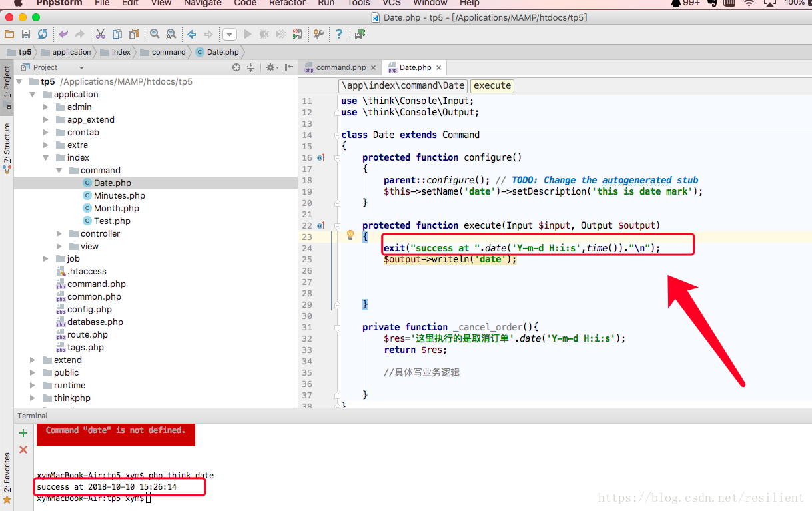The image size is (812, 511).
Task: Click the Help question mark icon
Action: click(x=339, y=34)
